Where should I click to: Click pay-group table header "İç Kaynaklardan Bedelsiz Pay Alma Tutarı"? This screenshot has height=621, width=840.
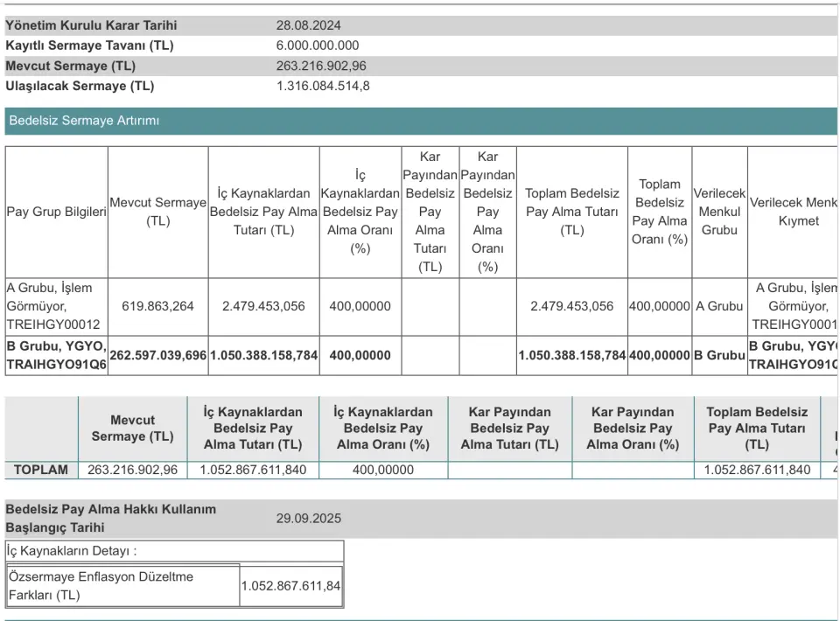click(x=263, y=212)
